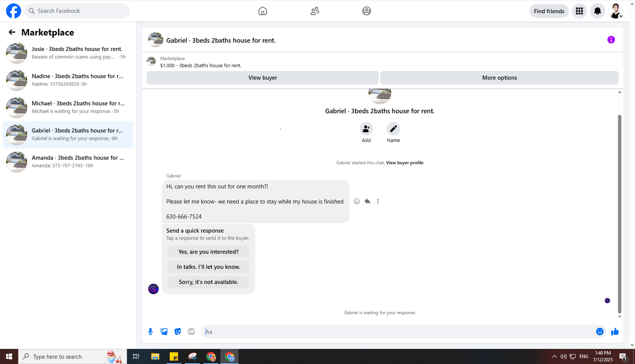This screenshot has width=635, height=364.
Task: Open the Groups icon in top navigation
Action: coord(367,11)
